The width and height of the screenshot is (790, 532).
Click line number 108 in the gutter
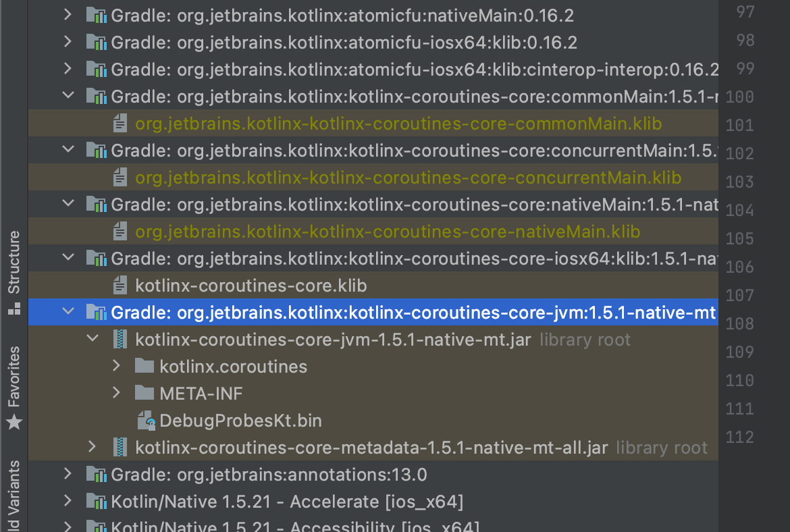click(739, 323)
